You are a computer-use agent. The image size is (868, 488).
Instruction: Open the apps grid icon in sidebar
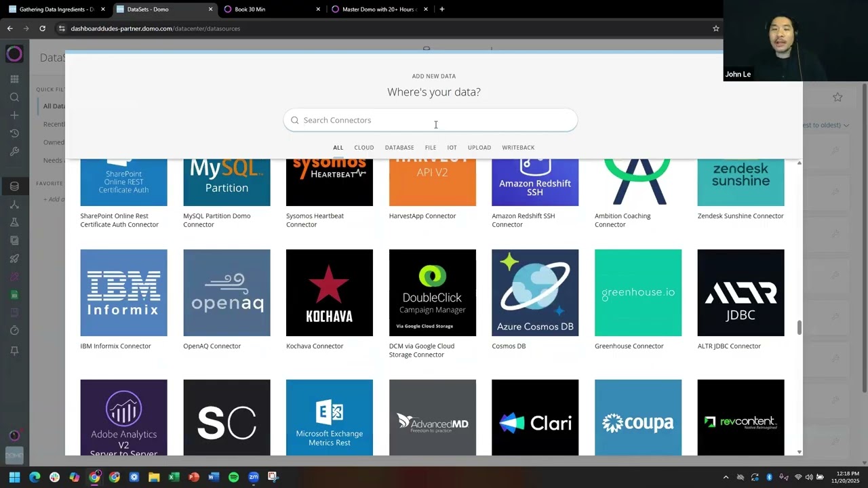pos(14,79)
